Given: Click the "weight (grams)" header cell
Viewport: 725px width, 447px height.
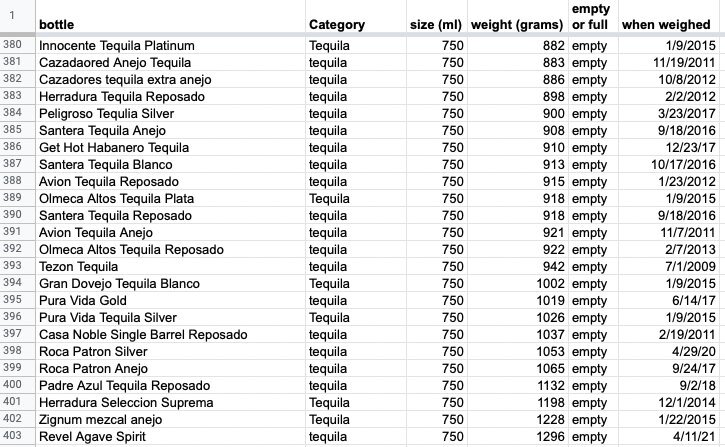Looking at the screenshot, I should 517,24.
